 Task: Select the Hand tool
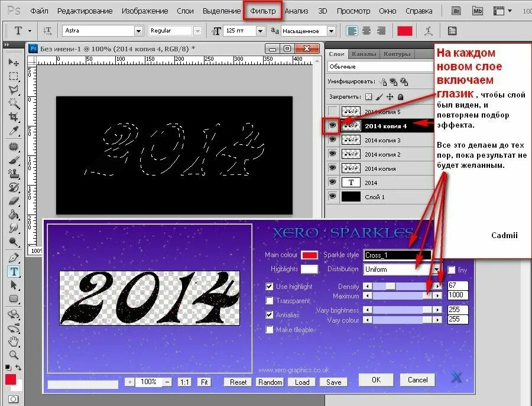pyautogui.click(x=14, y=341)
